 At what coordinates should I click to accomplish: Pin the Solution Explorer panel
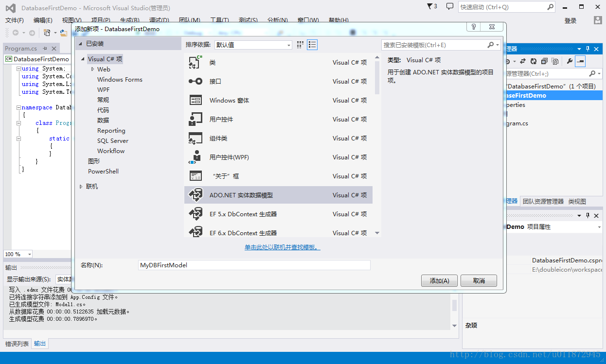(x=588, y=49)
